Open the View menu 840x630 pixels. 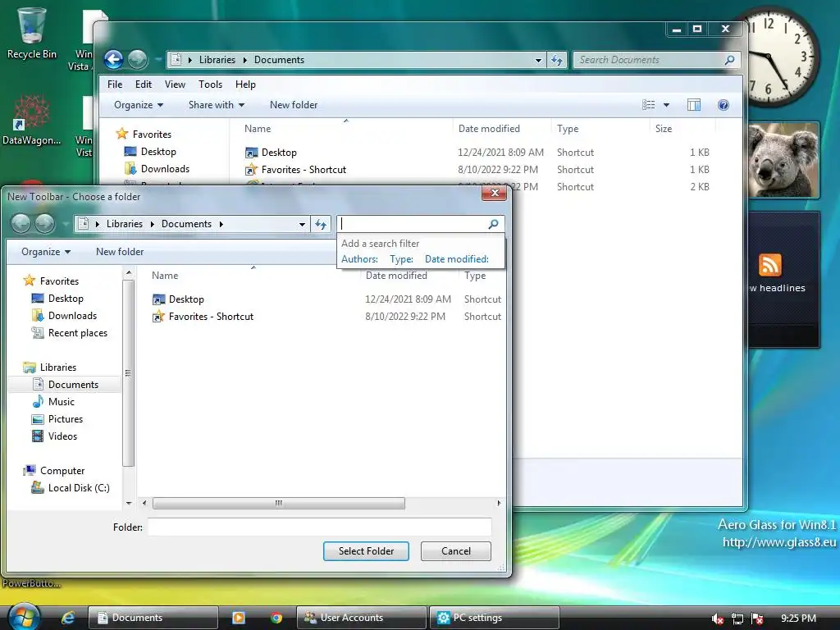pos(175,84)
